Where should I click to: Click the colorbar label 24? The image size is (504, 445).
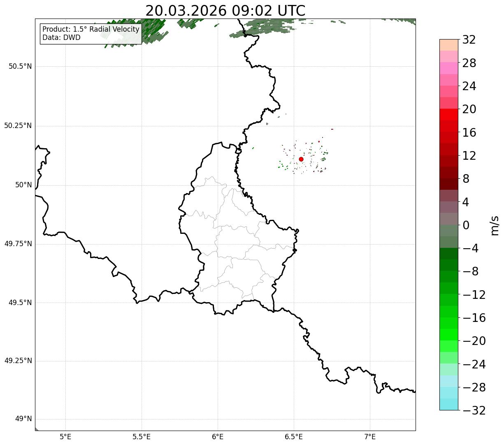click(x=469, y=86)
